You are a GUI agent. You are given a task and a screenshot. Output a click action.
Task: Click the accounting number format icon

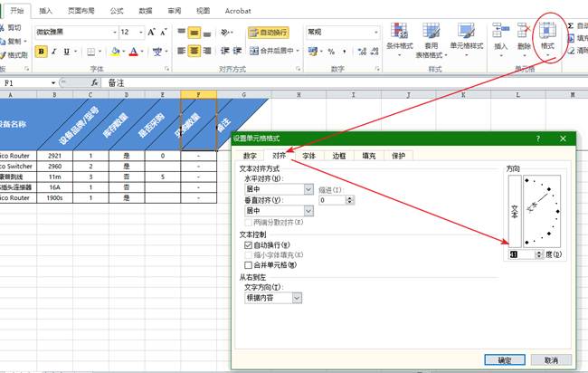point(312,51)
